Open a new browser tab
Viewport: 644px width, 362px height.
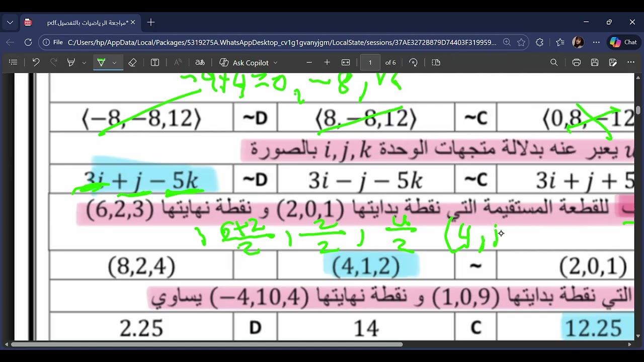(x=151, y=22)
